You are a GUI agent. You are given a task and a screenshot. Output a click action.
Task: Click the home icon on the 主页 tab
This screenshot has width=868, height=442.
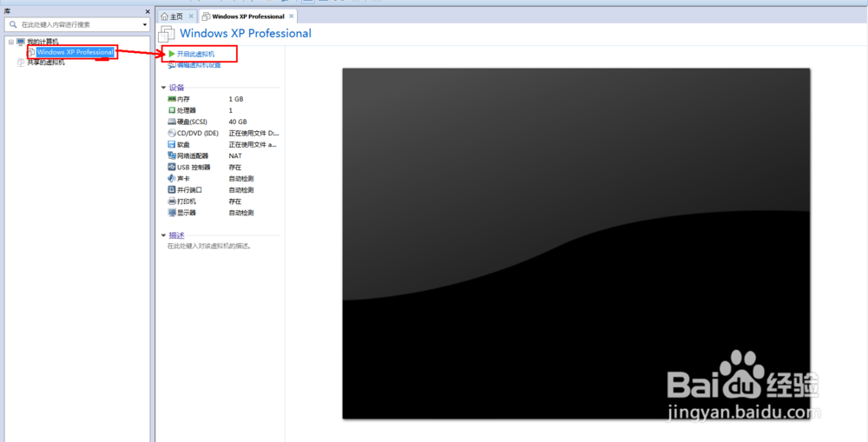(x=164, y=16)
